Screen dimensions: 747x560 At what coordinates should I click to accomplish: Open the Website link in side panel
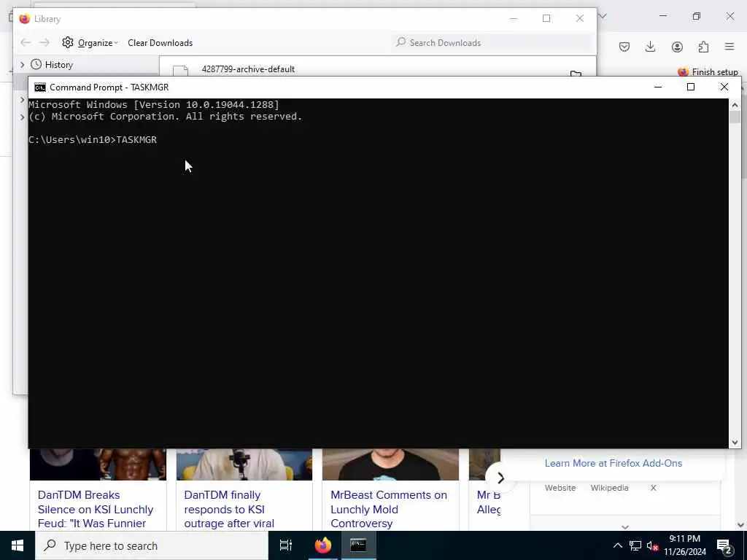pos(560,488)
